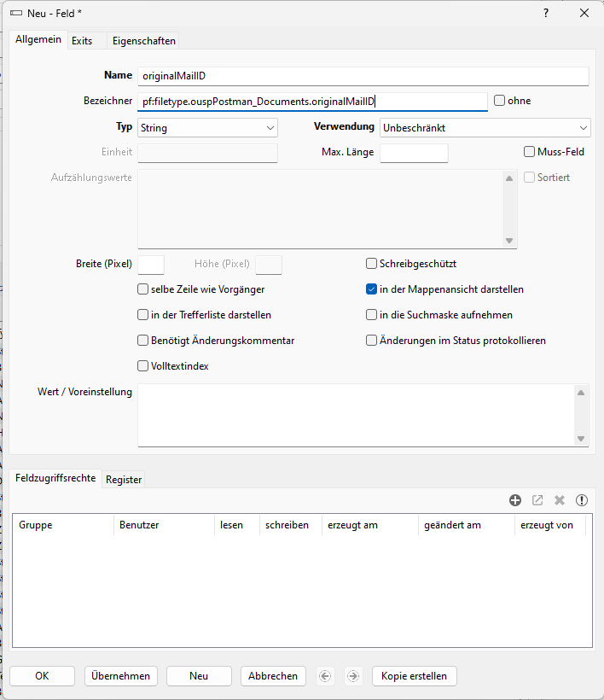Enable the ohne checkbox

coord(500,101)
